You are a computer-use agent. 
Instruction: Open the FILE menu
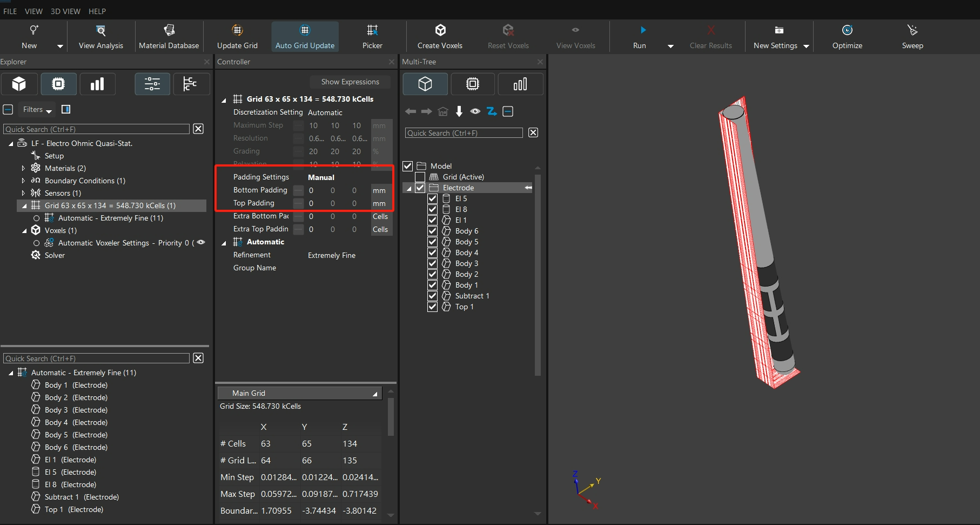[x=10, y=11]
